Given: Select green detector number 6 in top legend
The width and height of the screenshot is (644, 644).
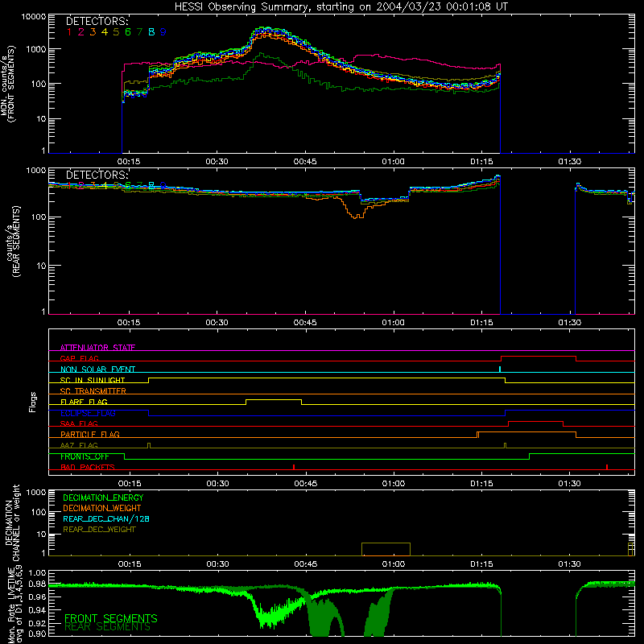Looking at the screenshot, I should click(128, 32).
